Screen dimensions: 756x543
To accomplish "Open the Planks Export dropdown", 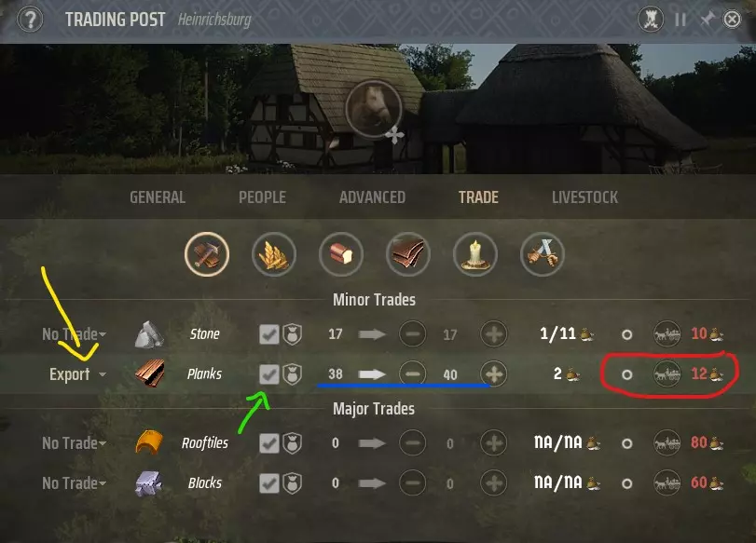I will tap(77, 374).
